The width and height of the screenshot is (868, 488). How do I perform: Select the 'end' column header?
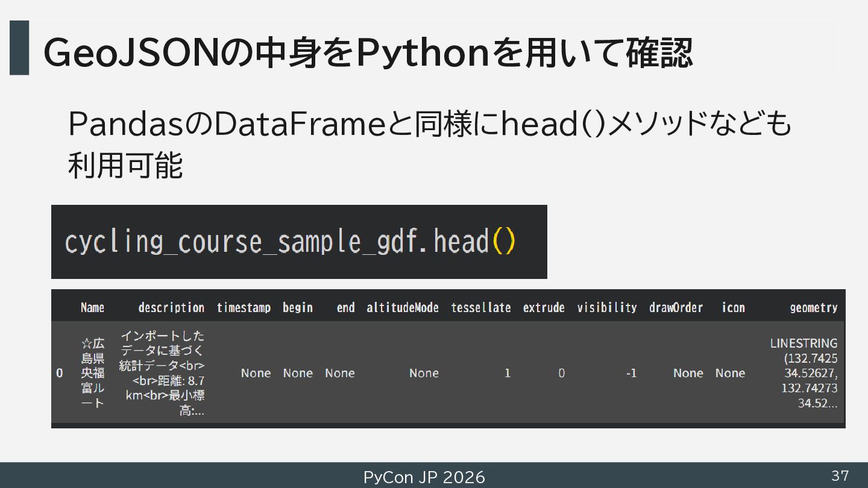[x=345, y=307]
